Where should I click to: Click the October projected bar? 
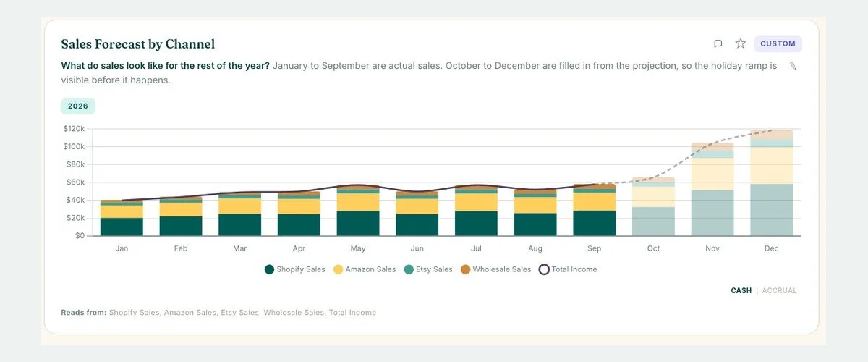pyautogui.click(x=653, y=206)
